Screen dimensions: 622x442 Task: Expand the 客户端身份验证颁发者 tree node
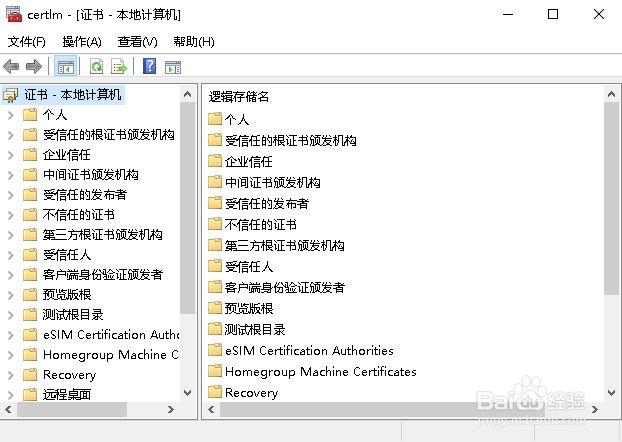11,275
